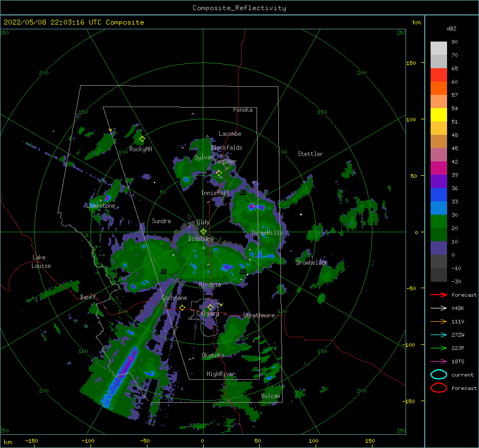Pick the magenta 42-39 dBZ color swatch

coord(439,168)
